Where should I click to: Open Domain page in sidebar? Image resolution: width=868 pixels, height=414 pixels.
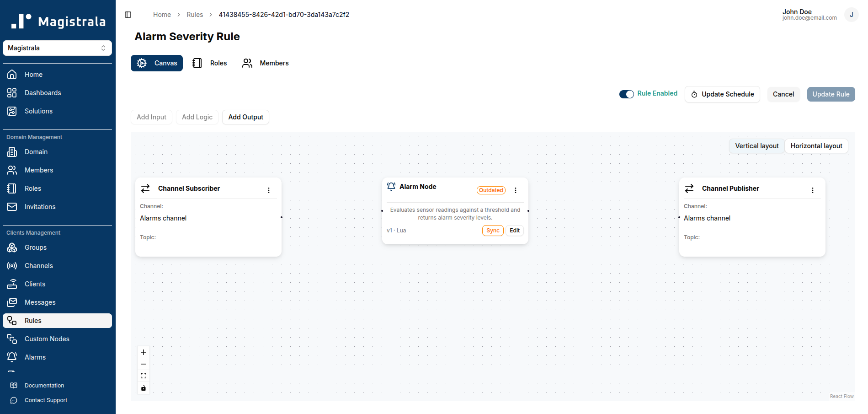57,152
